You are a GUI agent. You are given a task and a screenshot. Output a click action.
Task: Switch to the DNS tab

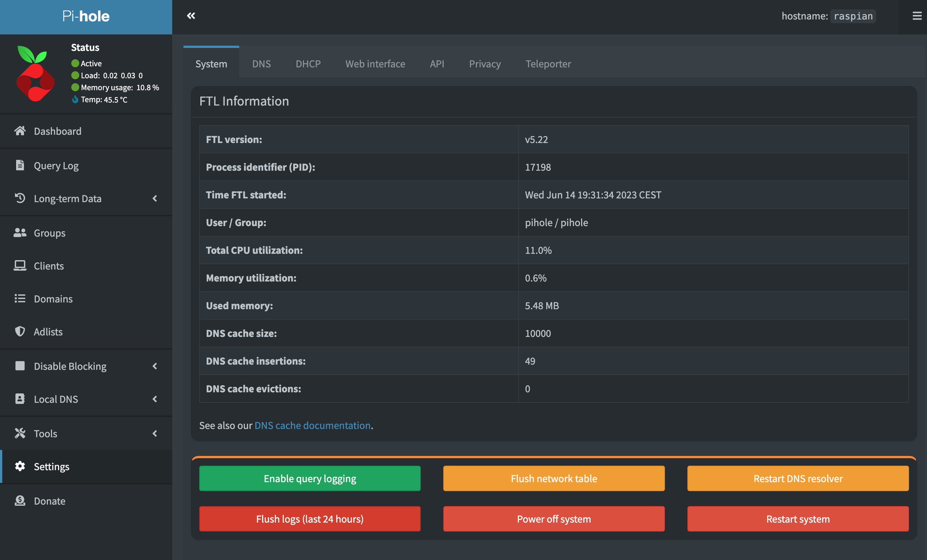261,64
